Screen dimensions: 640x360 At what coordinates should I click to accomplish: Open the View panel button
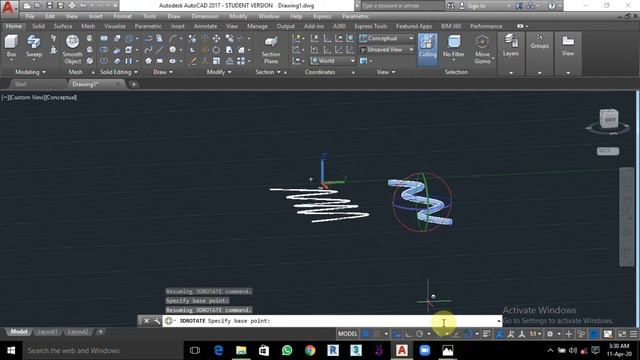tap(568, 46)
